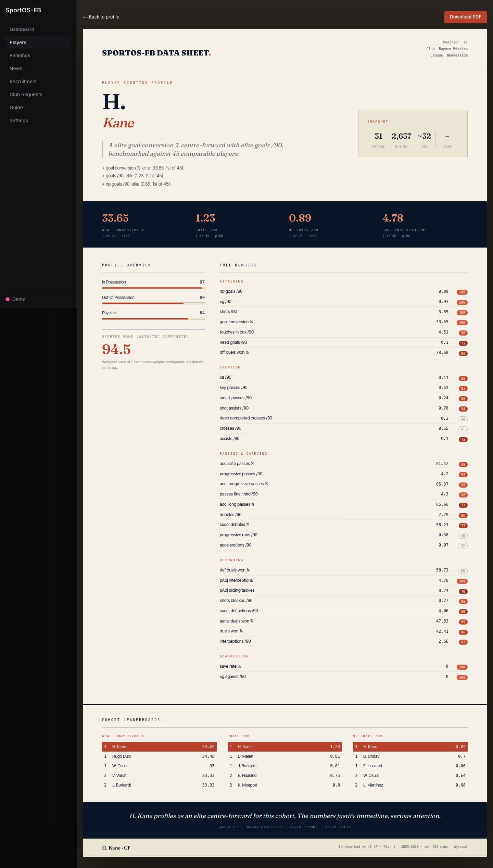Click the 1.23 goals /90 headline stat
The width and height of the screenshot is (493, 868).
[205, 218]
